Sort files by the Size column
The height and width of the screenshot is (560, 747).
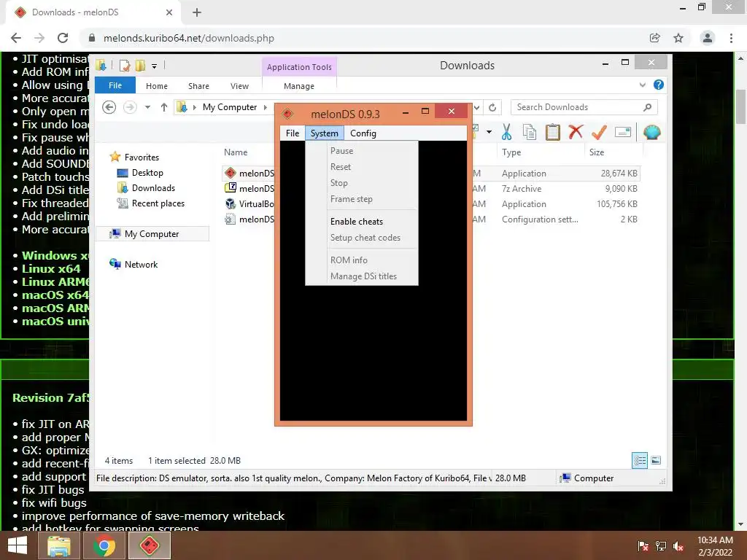point(597,152)
